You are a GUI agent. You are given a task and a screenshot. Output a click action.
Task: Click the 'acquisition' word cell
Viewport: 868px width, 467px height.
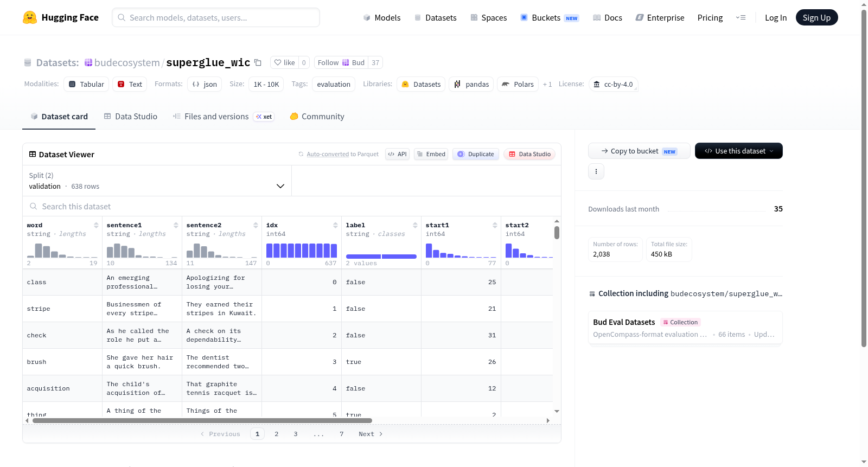coord(62,388)
